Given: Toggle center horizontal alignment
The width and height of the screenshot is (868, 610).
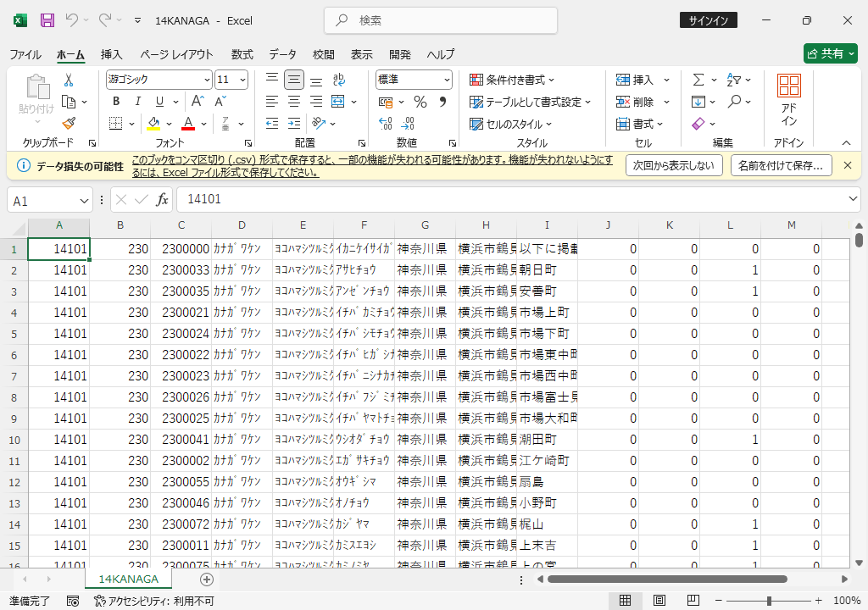Looking at the screenshot, I should (294, 102).
